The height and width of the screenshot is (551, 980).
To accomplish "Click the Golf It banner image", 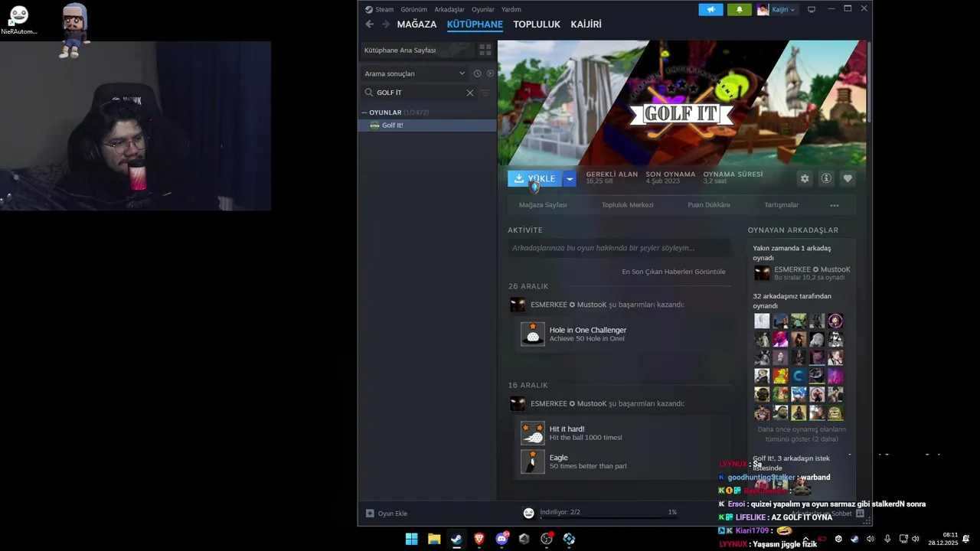I will click(x=682, y=103).
